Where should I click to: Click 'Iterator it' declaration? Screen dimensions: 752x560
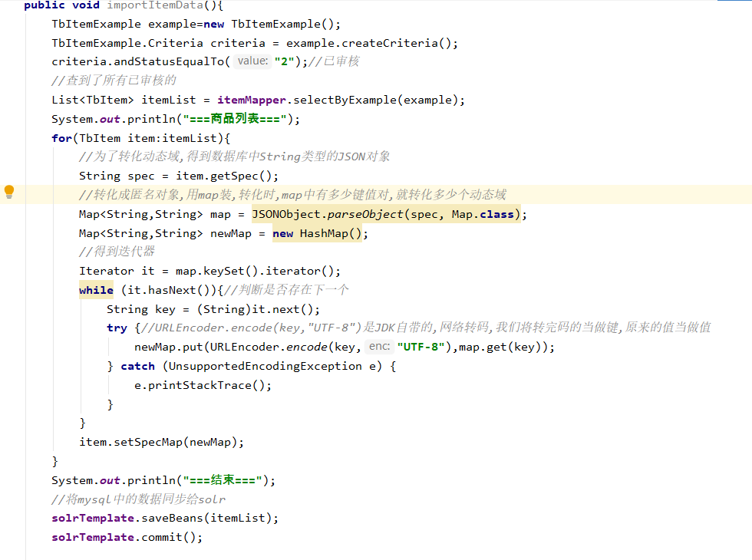pyautogui.click(x=117, y=271)
